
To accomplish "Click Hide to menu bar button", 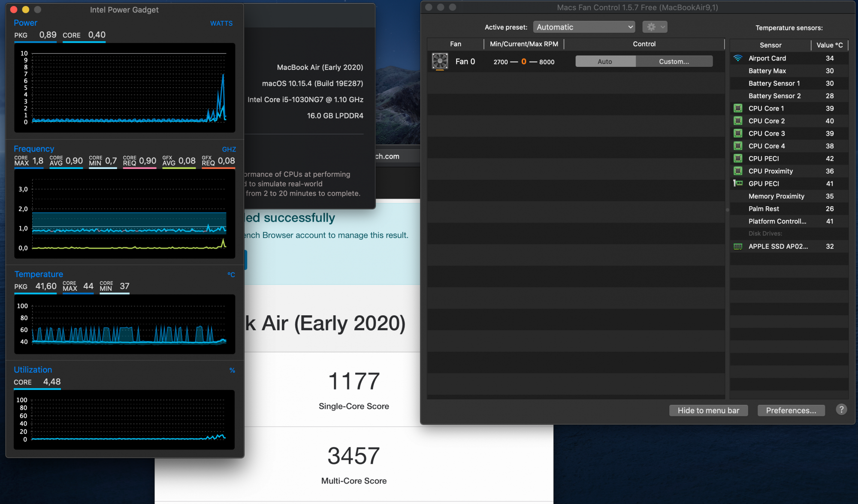I will tap(708, 410).
